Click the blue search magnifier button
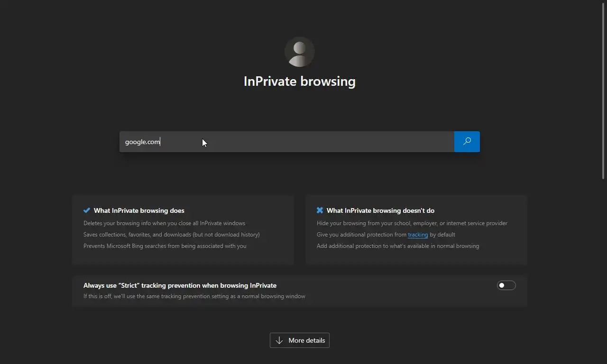The image size is (607, 364). [467, 142]
